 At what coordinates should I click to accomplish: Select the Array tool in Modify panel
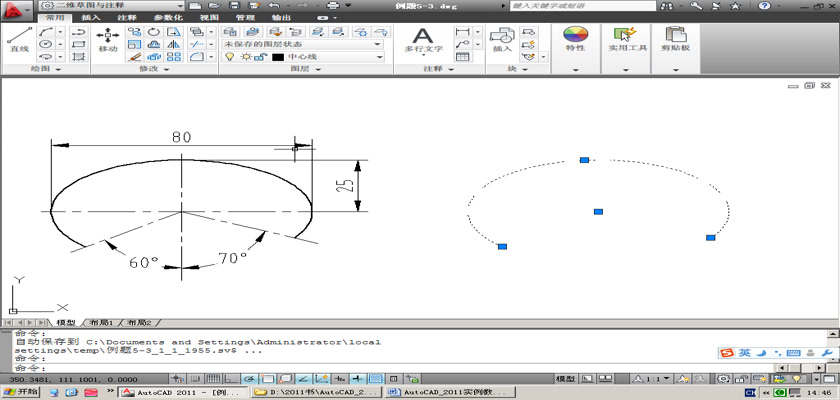(x=174, y=56)
